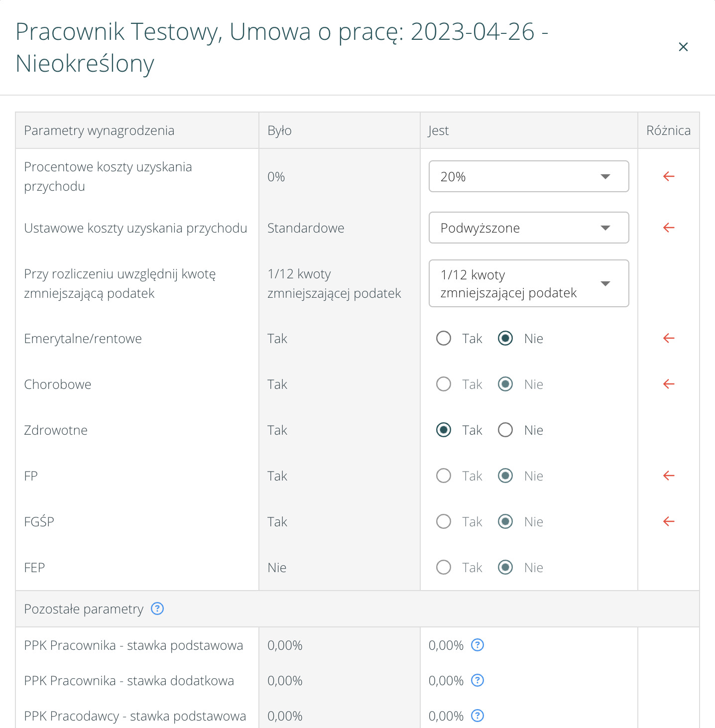715x728 pixels.
Task: Click help icon for PPK Pracownika stawka dodatkowa
Action: click(477, 680)
